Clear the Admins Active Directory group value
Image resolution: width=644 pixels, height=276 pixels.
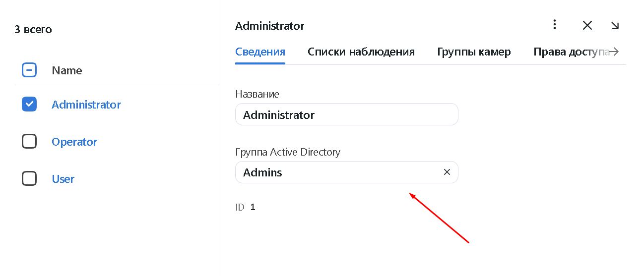pos(447,172)
